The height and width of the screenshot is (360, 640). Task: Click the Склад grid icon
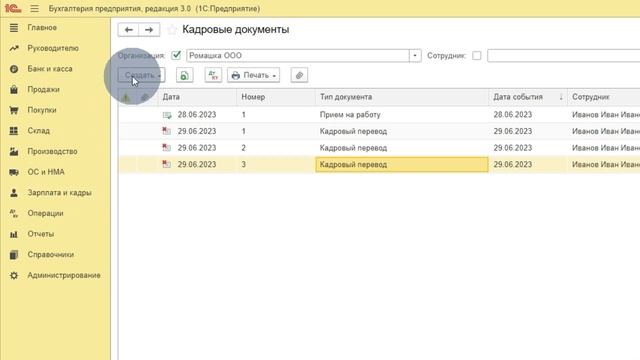[14, 131]
